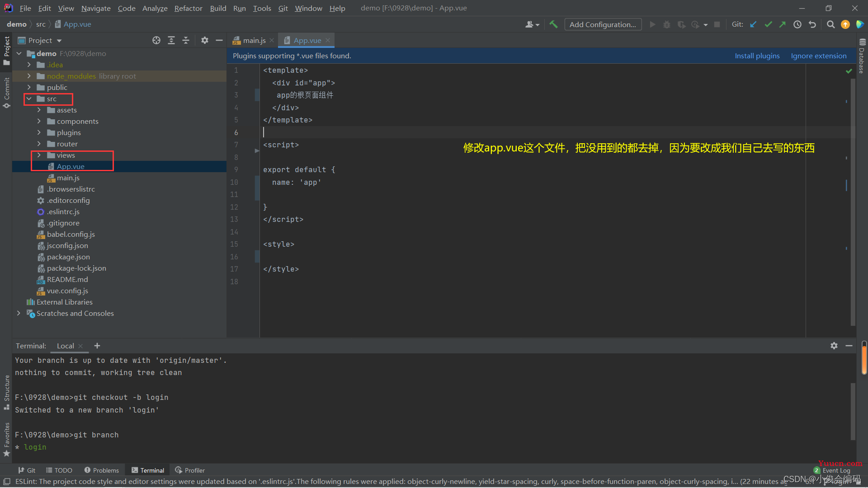Viewport: 868px width, 488px height.
Task: Click Collapse All icon in Project panel
Action: pyautogui.click(x=186, y=40)
